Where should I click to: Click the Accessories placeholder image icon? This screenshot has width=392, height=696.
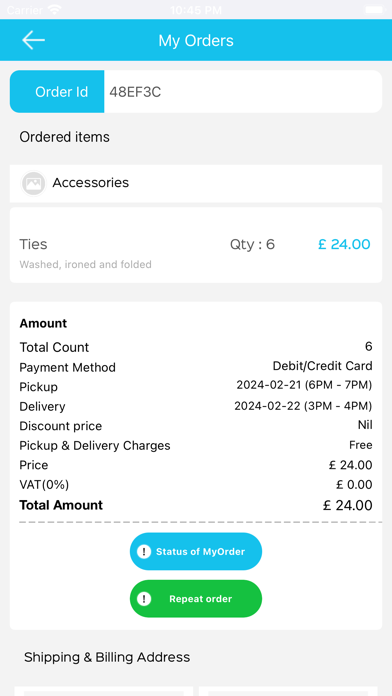34,183
